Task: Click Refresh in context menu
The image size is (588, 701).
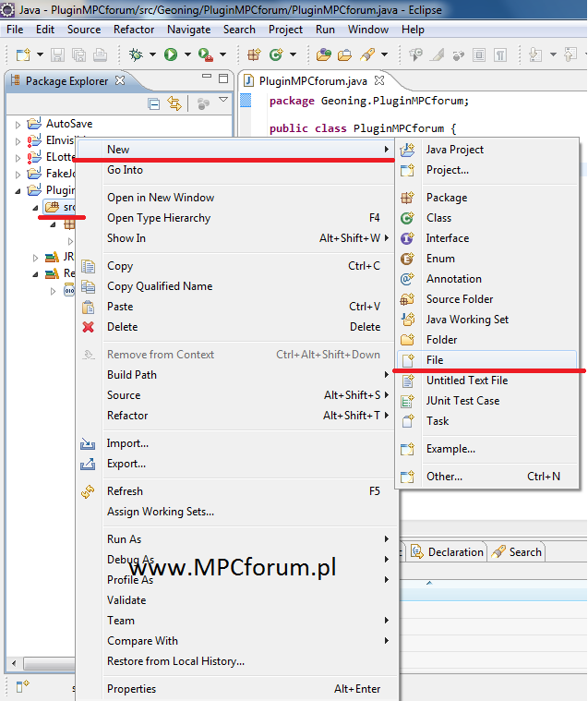Action: click(235, 491)
